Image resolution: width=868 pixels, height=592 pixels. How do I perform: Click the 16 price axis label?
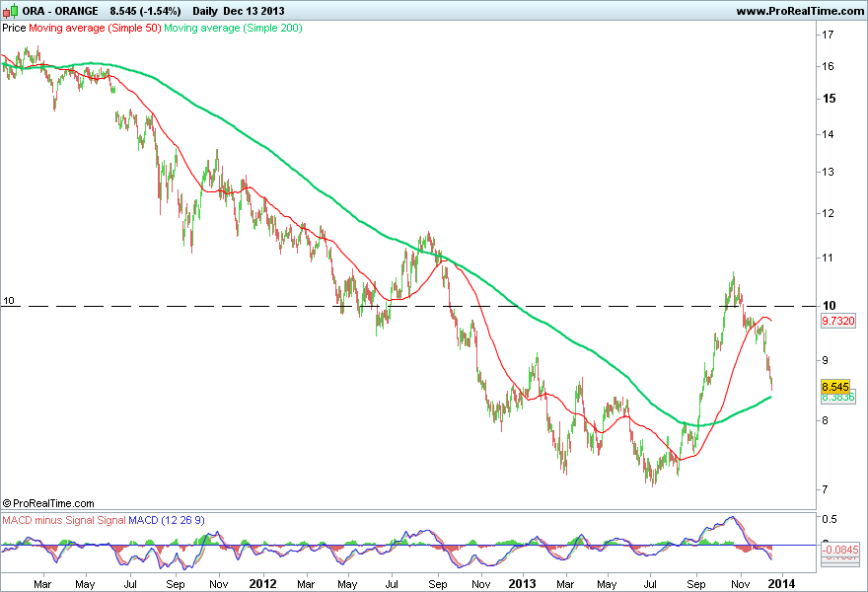click(x=828, y=66)
